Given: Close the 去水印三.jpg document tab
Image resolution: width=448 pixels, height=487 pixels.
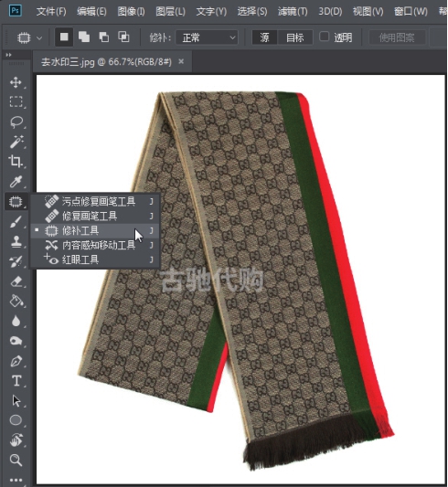Looking at the screenshot, I should point(181,61).
